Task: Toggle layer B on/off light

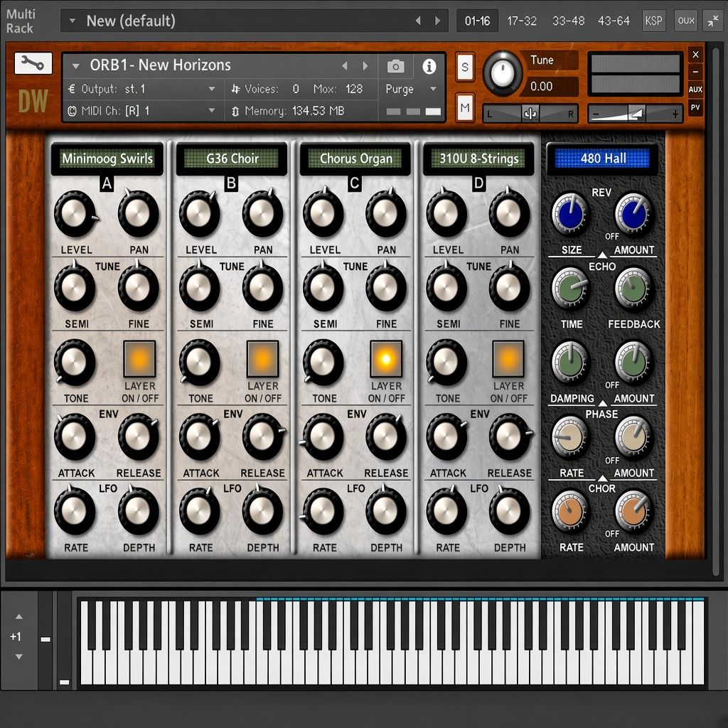Action: click(263, 359)
